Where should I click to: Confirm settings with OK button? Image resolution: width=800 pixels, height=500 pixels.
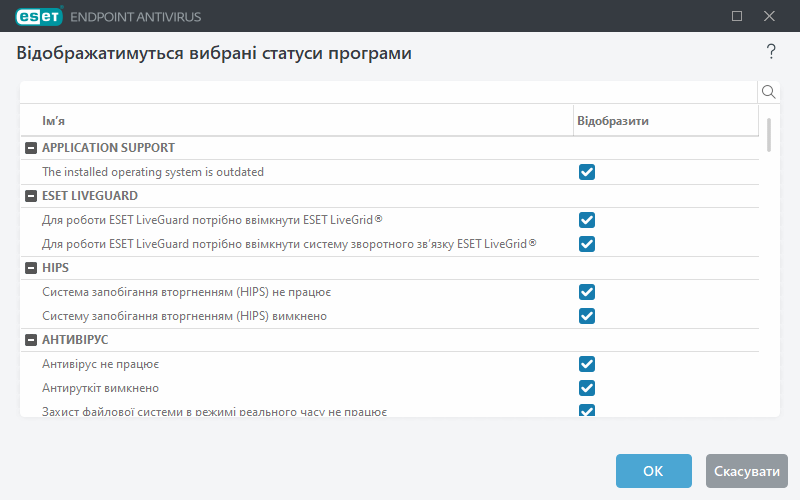[653, 471]
